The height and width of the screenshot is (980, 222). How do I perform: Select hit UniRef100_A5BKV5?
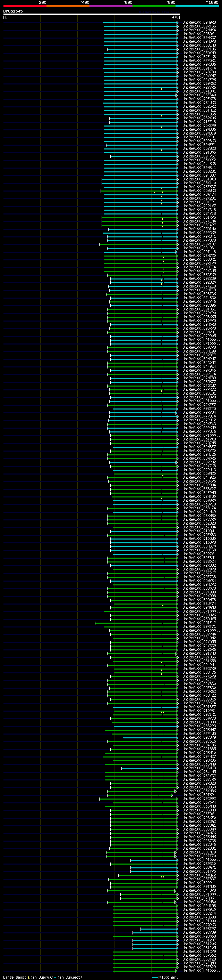[x=199, y=481]
